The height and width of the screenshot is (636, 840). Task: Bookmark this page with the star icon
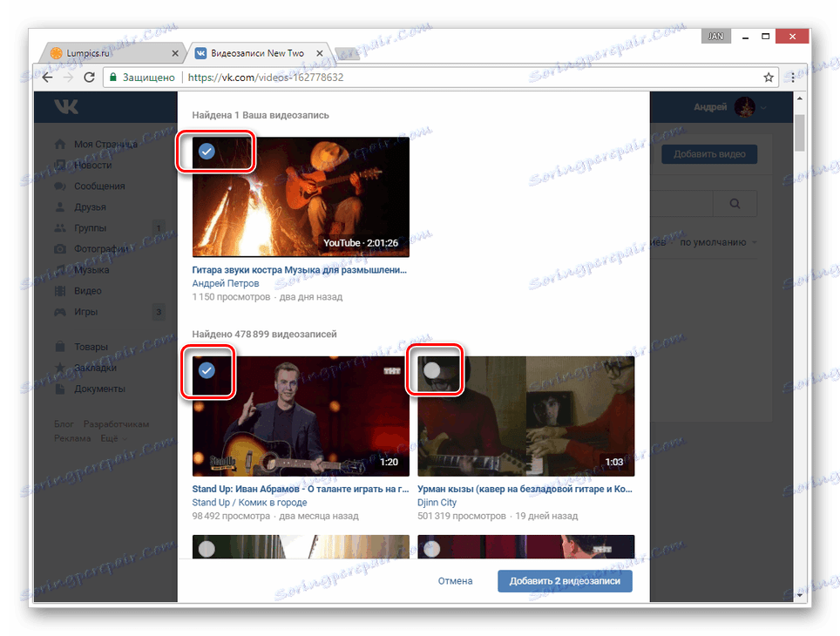[x=769, y=78]
